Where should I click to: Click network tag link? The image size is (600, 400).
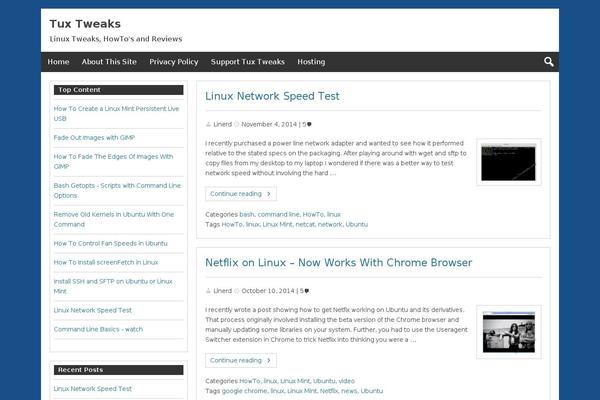[330, 224]
